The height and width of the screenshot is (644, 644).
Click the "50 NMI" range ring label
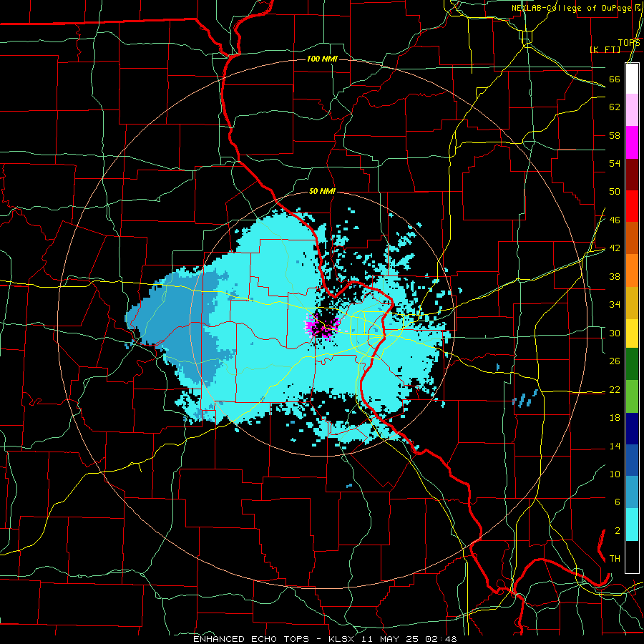pyautogui.click(x=323, y=191)
